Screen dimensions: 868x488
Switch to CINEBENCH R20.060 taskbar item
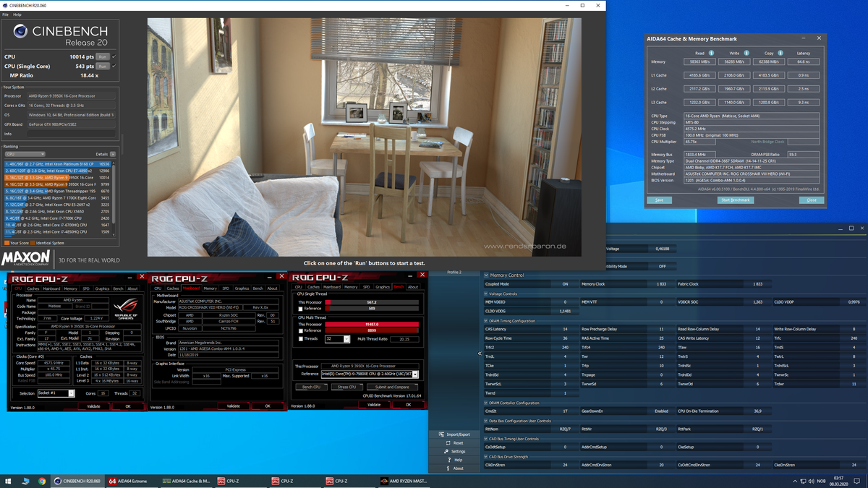coord(78,481)
